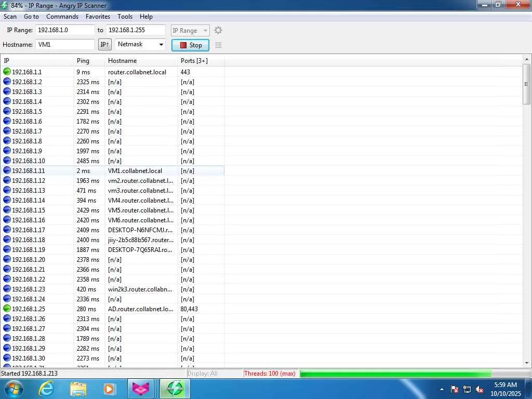
Task: Select the VM5.router.collabnet hostname cell
Action: point(140,210)
